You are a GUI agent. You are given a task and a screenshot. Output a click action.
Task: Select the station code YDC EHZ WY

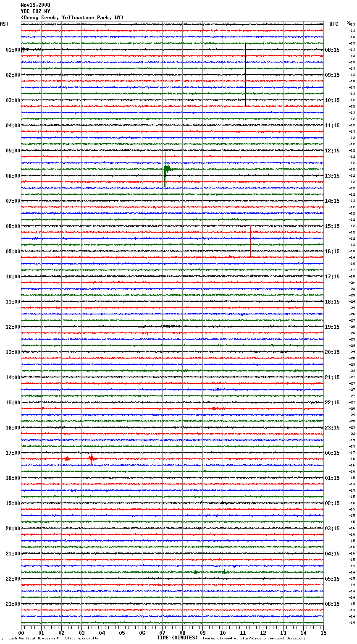pyautogui.click(x=35, y=11)
